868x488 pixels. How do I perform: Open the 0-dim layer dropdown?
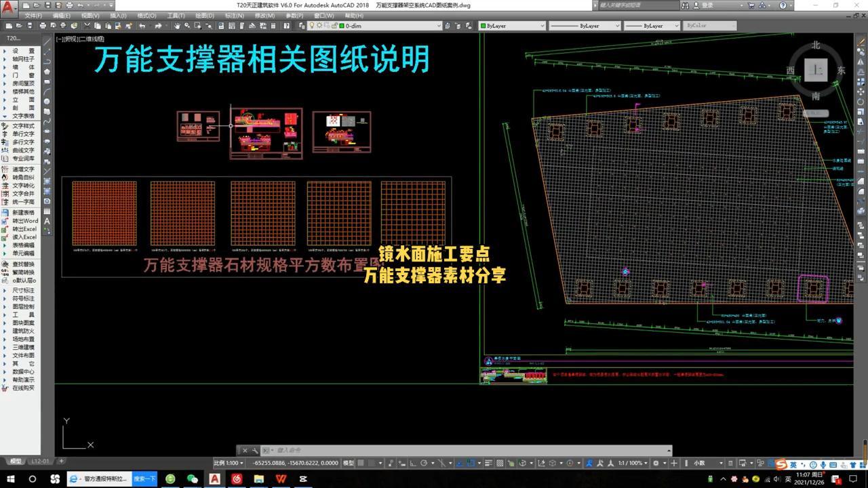pyautogui.click(x=438, y=26)
